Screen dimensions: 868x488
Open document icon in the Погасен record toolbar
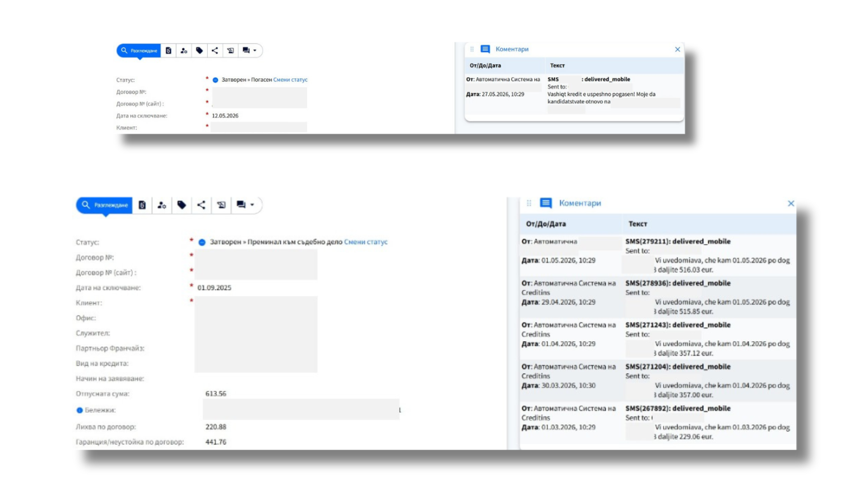tap(169, 51)
